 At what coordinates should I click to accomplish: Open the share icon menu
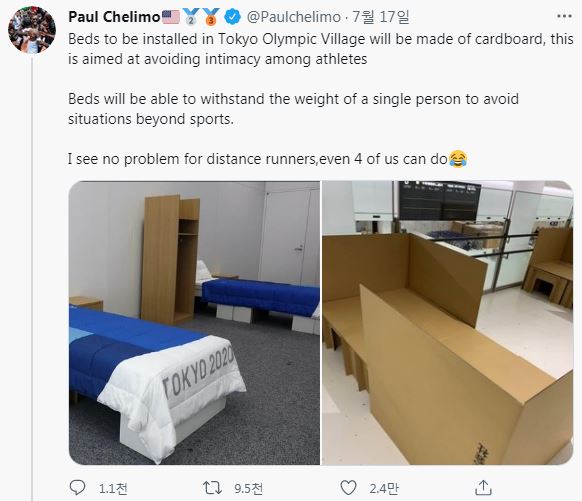(484, 488)
